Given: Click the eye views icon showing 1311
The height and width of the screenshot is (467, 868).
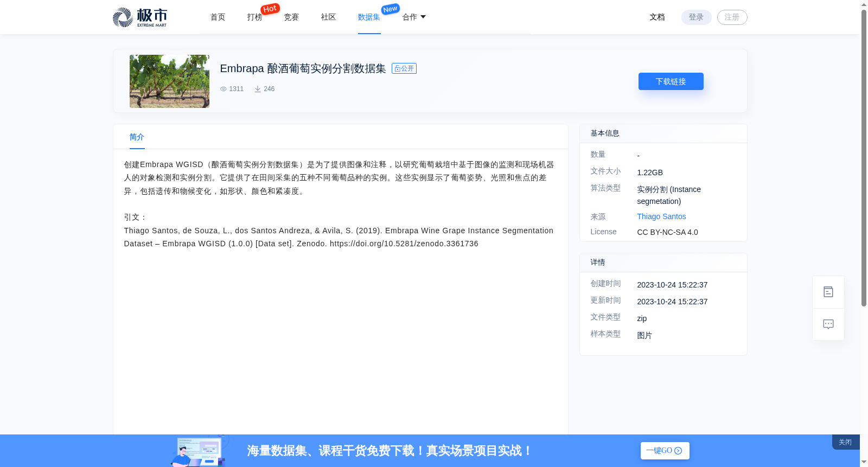Looking at the screenshot, I should click(x=223, y=89).
